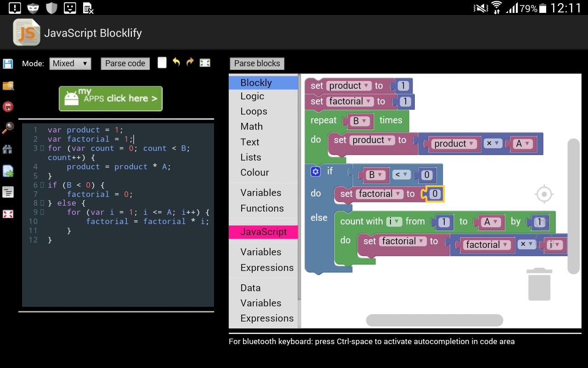This screenshot has height=368, width=588.
Task: Click the undo arrow icon
Action: pyautogui.click(x=176, y=62)
